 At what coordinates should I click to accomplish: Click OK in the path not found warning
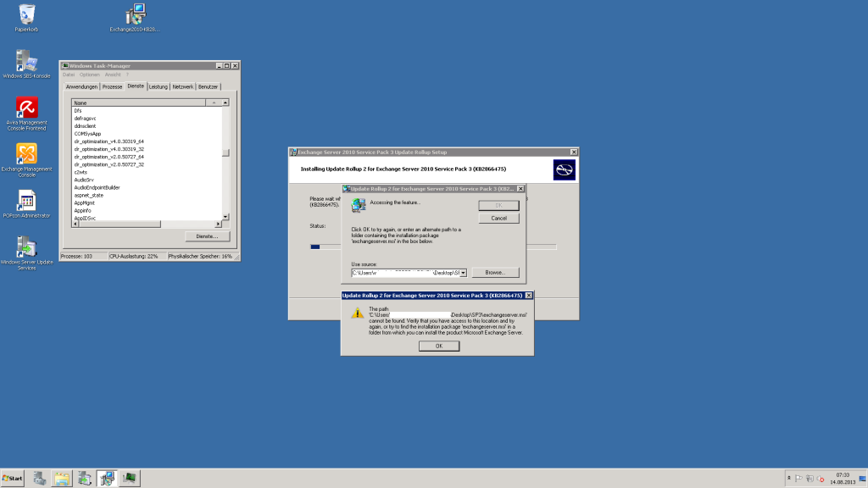[x=439, y=346]
